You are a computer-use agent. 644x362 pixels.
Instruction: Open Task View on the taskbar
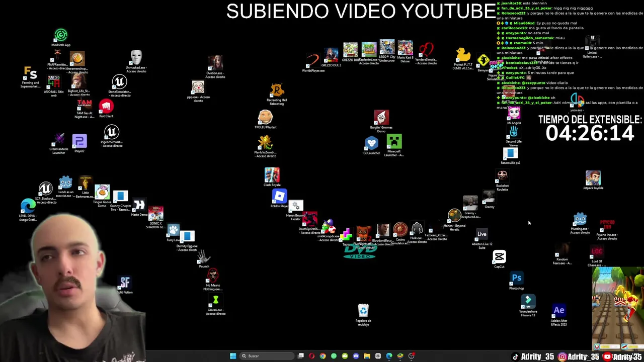pyautogui.click(x=301, y=356)
